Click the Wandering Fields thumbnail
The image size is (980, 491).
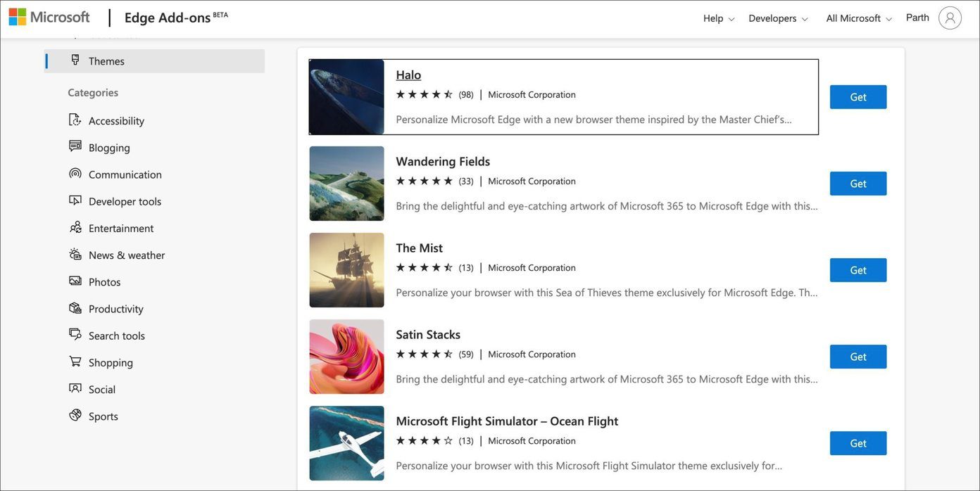[347, 184]
